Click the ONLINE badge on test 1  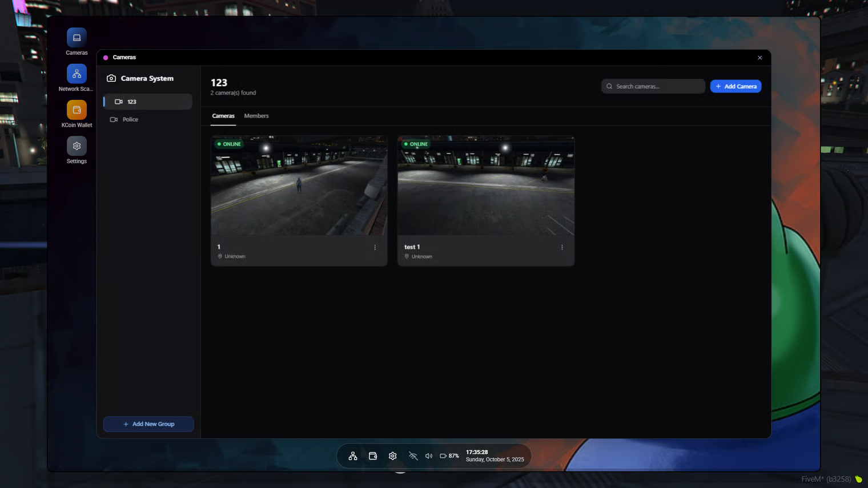point(416,144)
